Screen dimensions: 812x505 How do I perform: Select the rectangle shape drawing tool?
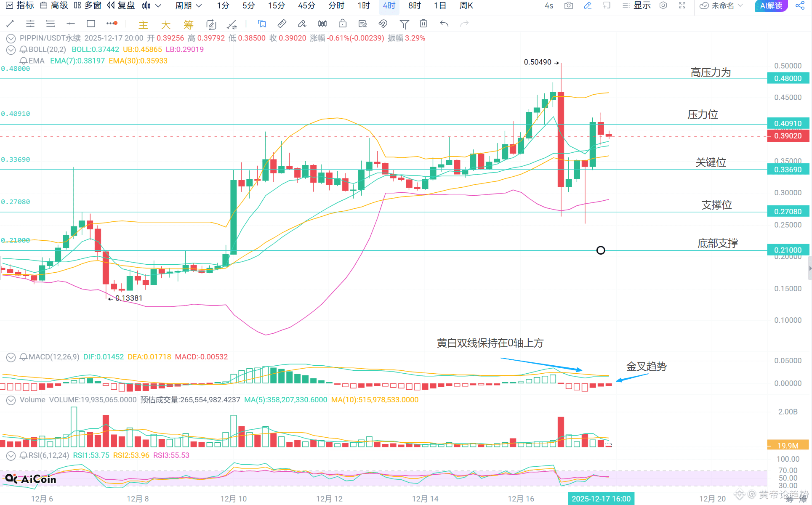[x=91, y=24]
